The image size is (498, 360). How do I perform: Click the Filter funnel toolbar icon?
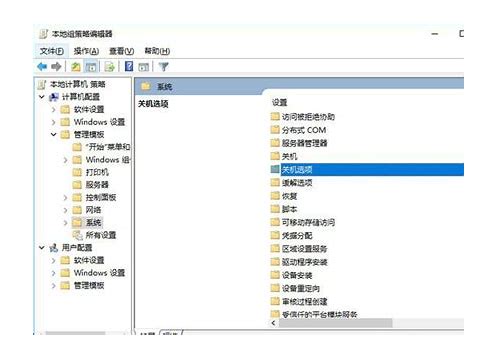click(163, 67)
